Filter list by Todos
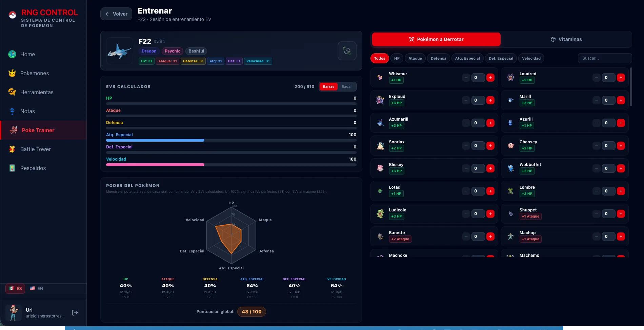 tap(380, 58)
